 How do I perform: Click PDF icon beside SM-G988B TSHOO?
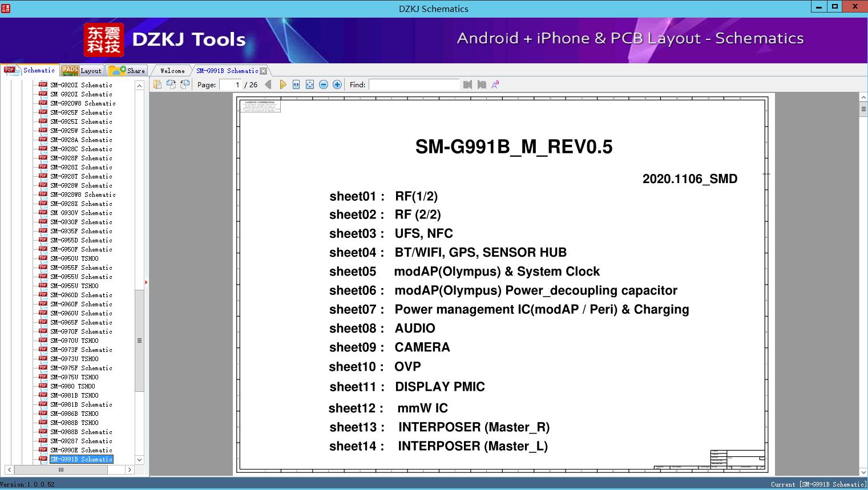[43, 422]
